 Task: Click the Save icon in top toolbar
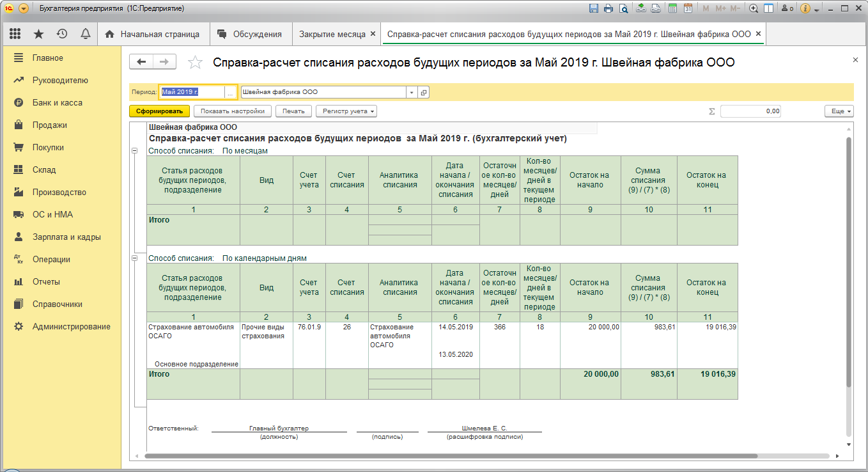click(x=594, y=9)
